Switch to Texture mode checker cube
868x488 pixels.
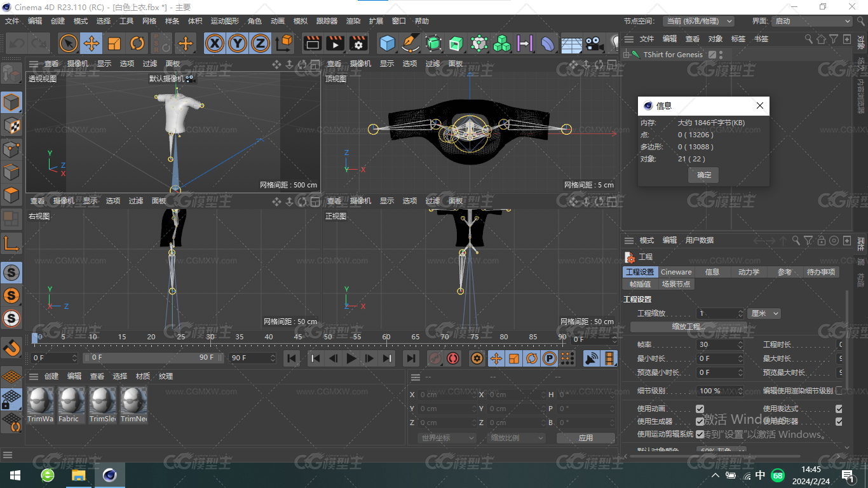pos(11,126)
